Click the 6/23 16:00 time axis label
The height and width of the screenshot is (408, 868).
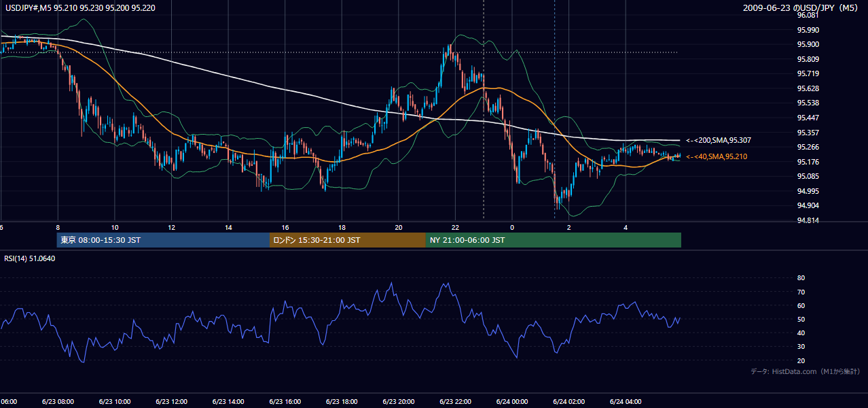tap(285, 402)
